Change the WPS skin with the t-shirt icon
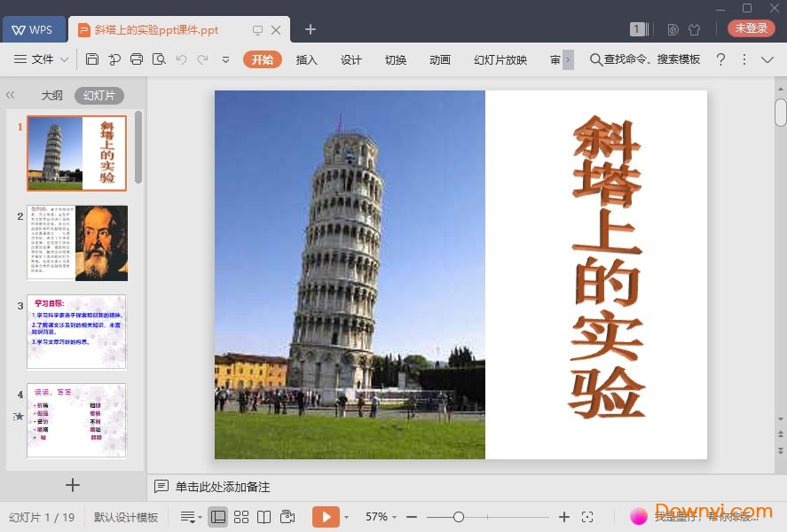This screenshot has width=787, height=532. tap(694, 27)
